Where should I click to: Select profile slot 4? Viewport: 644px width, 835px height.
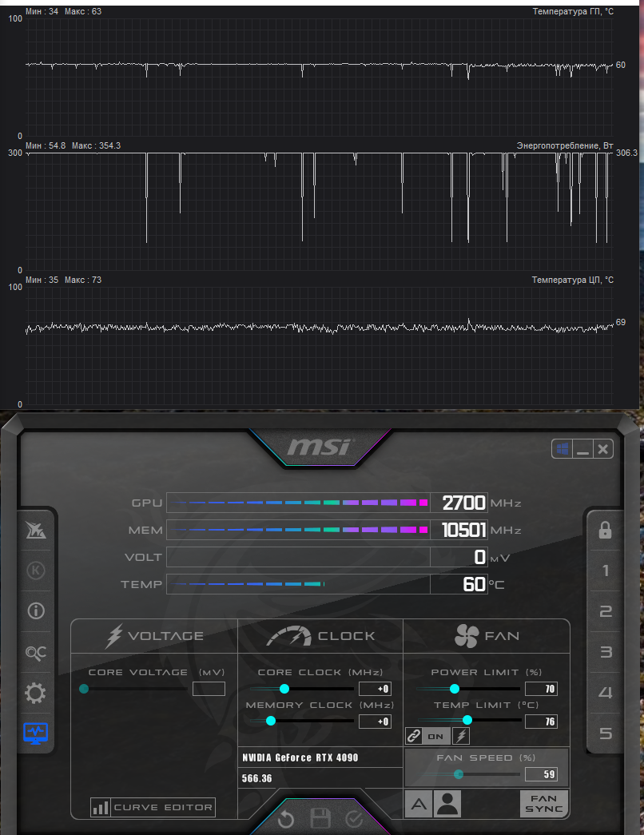point(605,692)
